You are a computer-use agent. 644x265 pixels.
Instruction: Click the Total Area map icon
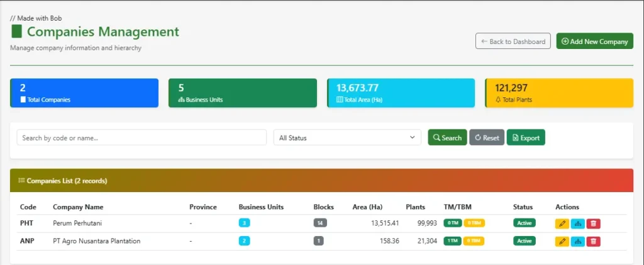click(x=340, y=100)
